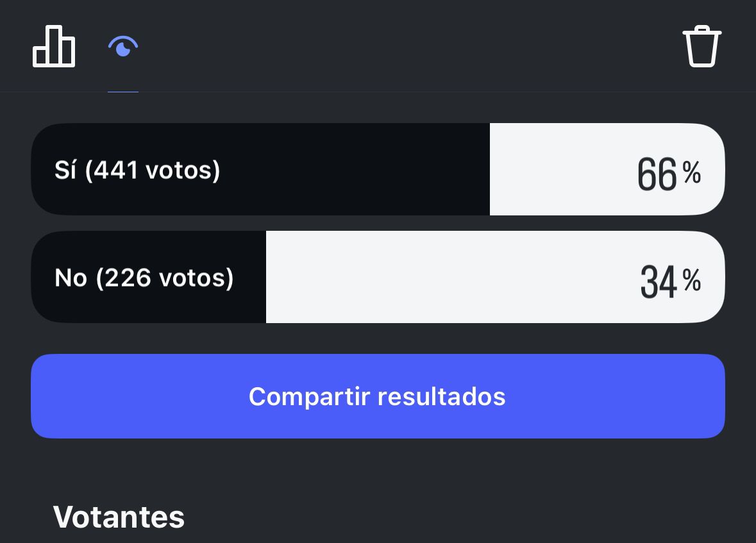This screenshot has width=756, height=543.
Task: Tap the light unfilled area of No bar
Action: pyautogui.click(x=495, y=277)
